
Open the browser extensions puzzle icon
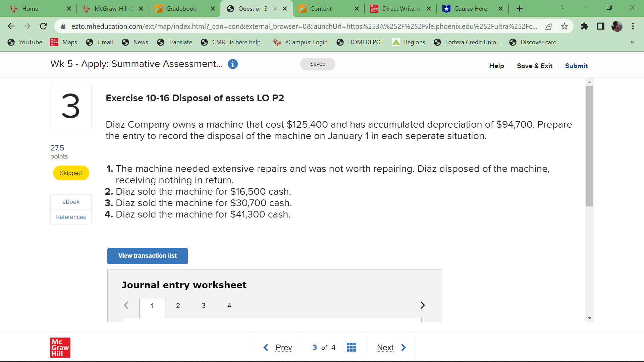pos(585,26)
